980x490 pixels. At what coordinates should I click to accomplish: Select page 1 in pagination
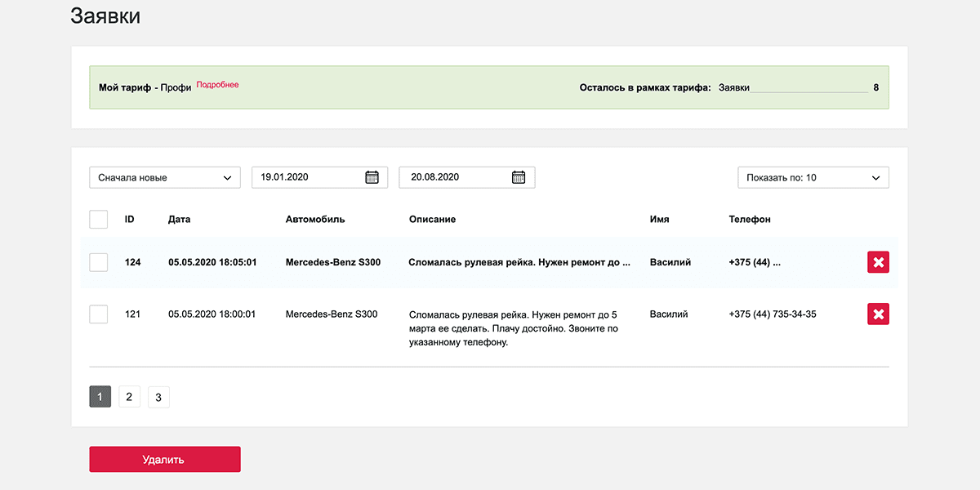tap(100, 397)
